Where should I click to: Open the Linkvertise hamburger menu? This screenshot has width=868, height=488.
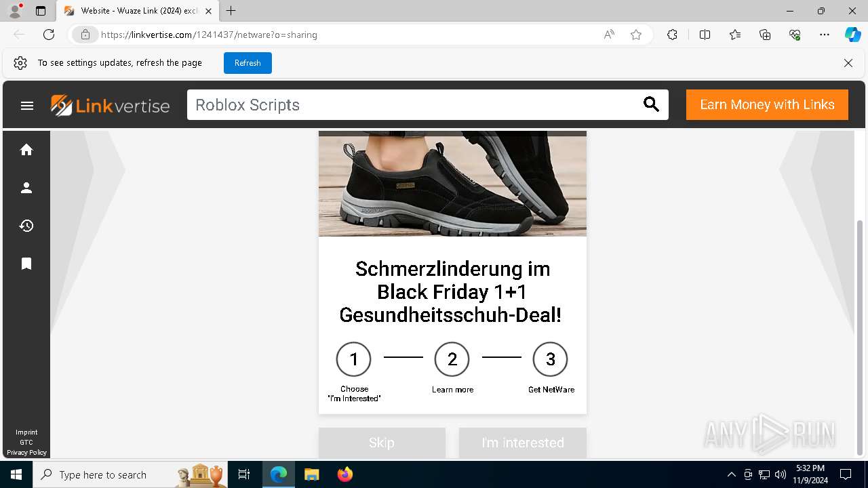27,106
